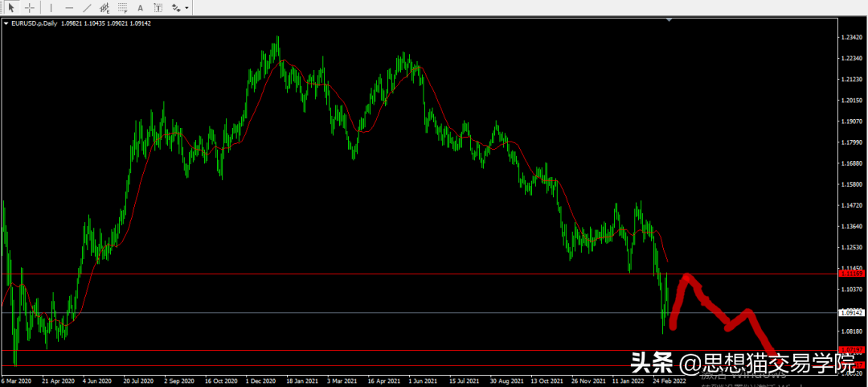Click the 1.23420 price axis label
The width and height of the screenshot is (868, 387).
(x=851, y=38)
